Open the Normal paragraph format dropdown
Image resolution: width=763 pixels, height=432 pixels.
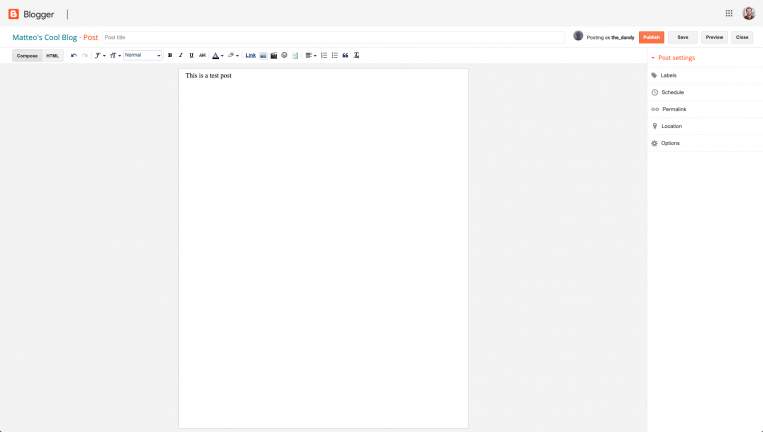point(143,55)
